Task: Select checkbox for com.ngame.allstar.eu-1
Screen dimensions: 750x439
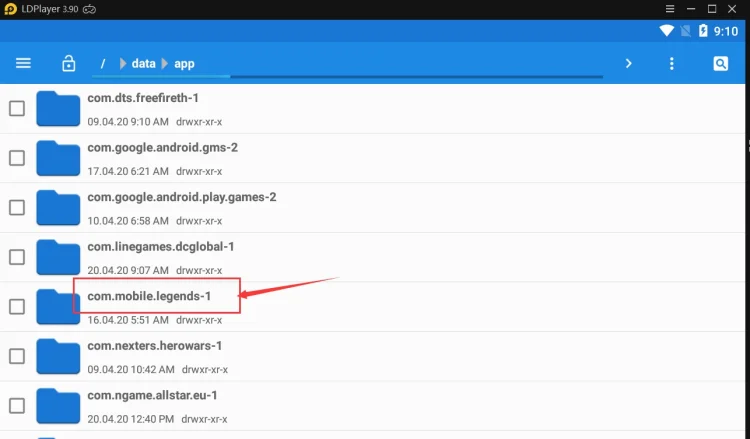Action: pos(17,406)
